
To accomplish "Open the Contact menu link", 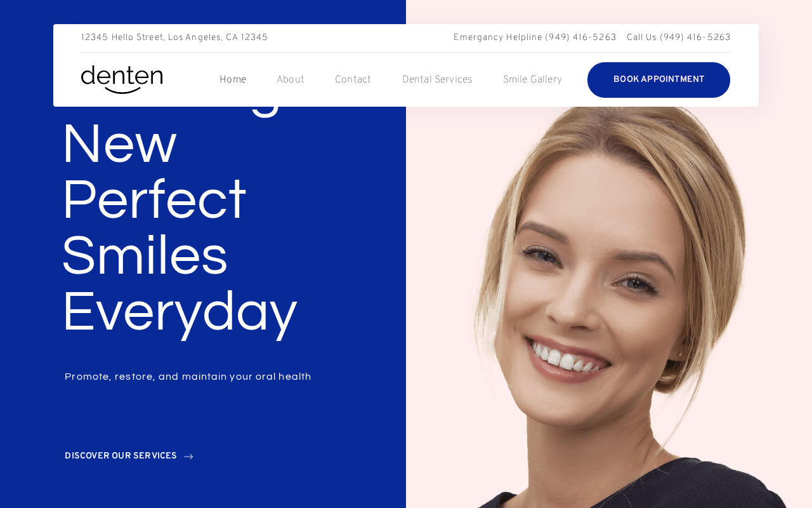I will (x=353, y=80).
